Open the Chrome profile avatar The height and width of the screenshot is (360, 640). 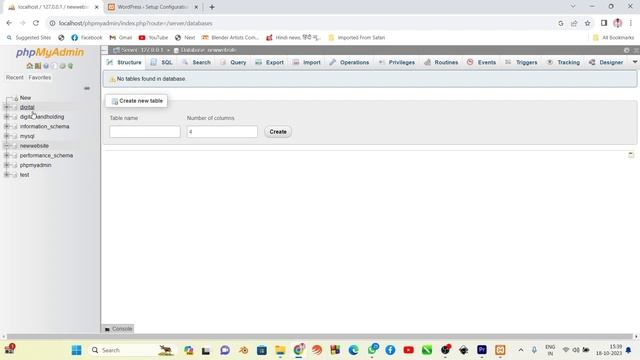pyautogui.click(x=618, y=23)
